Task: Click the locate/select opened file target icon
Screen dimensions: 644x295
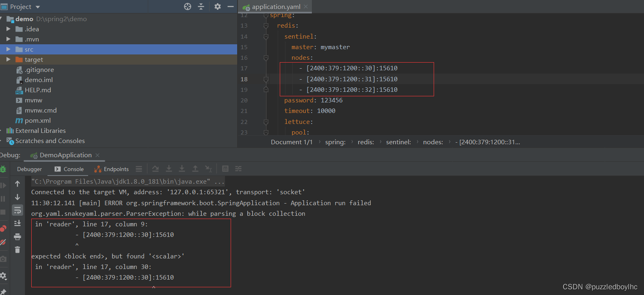Action: (x=188, y=7)
